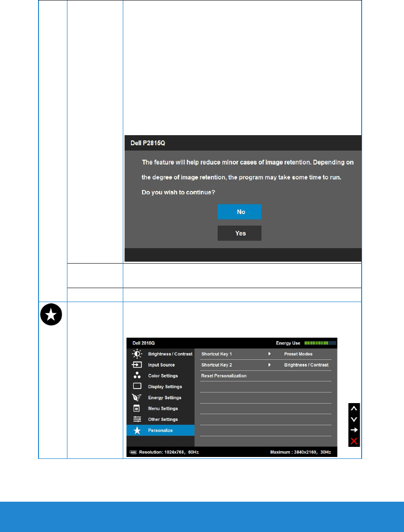Open Brightness / Contrast menu item

point(160,354)
